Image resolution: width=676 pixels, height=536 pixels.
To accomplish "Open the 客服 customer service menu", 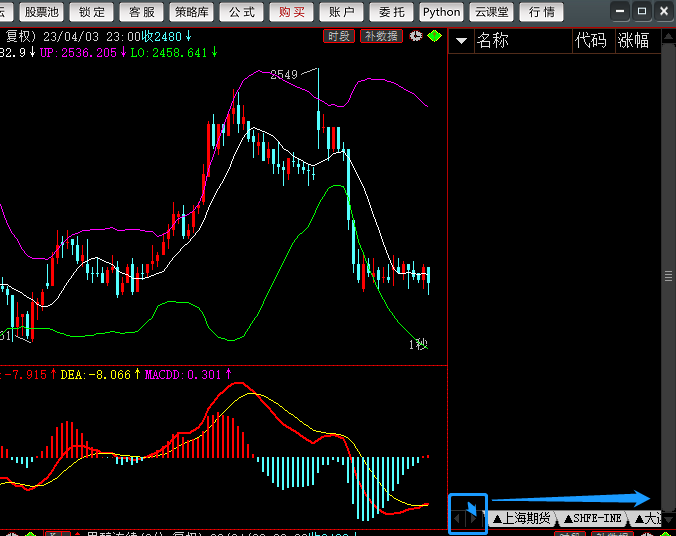I will [142, 12].
